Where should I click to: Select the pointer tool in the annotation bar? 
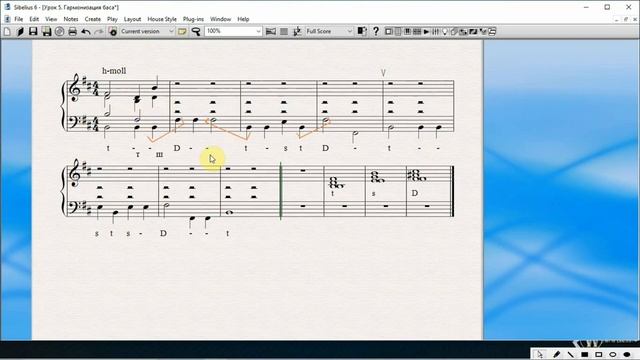pyautogui.click(x=540, y=354)
